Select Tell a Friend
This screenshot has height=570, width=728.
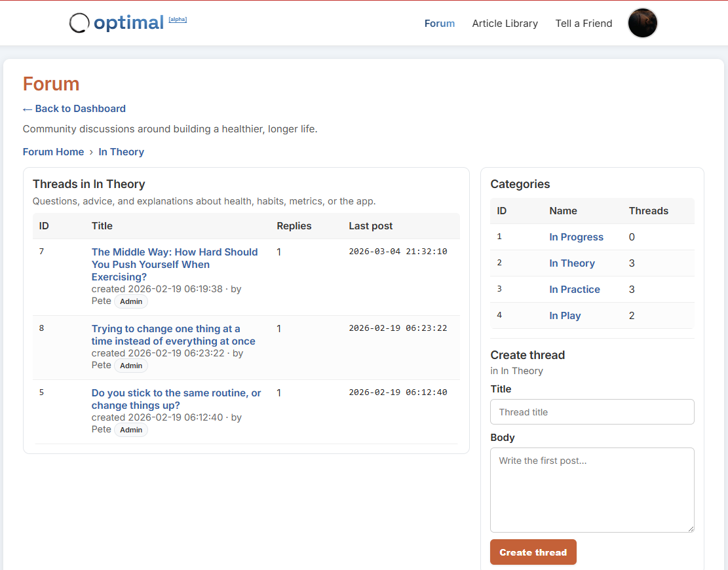(x=583, y=24)
